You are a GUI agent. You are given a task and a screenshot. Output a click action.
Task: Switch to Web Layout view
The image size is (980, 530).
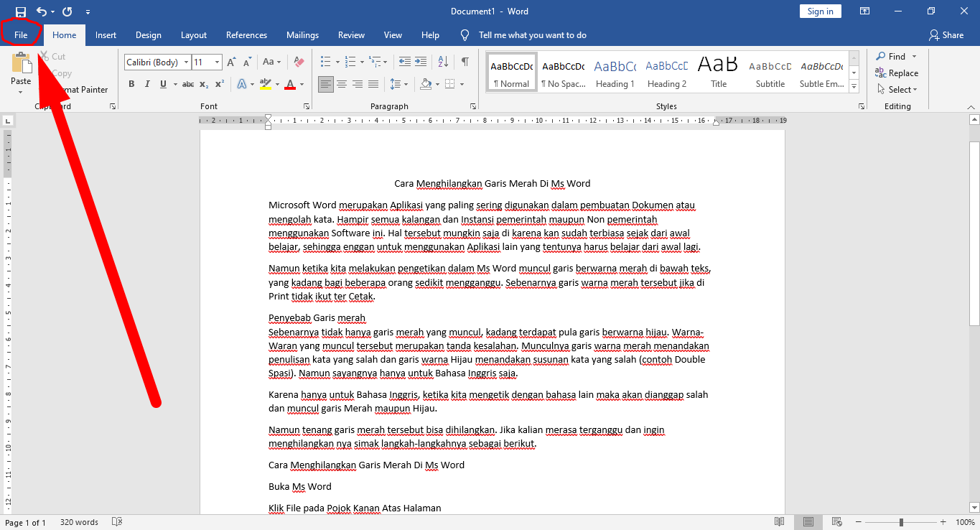[836, 522]
